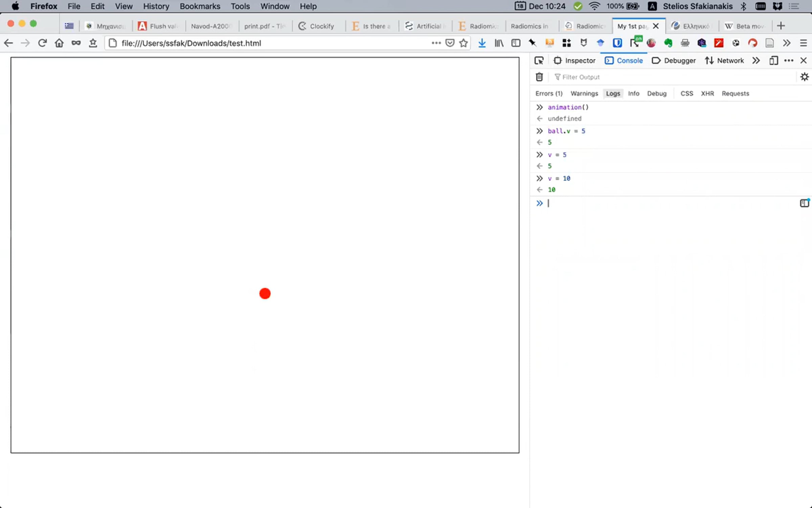Open the Greek flag pinned tab
This screenshot has height=508, width=812.
(69, 26)
